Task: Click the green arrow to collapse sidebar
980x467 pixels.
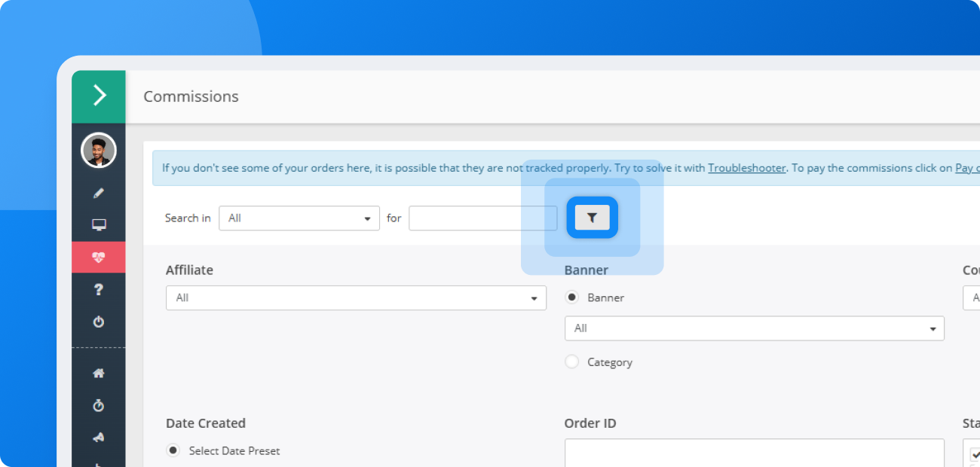Action: pyautogui.click(x=98, y=96)
